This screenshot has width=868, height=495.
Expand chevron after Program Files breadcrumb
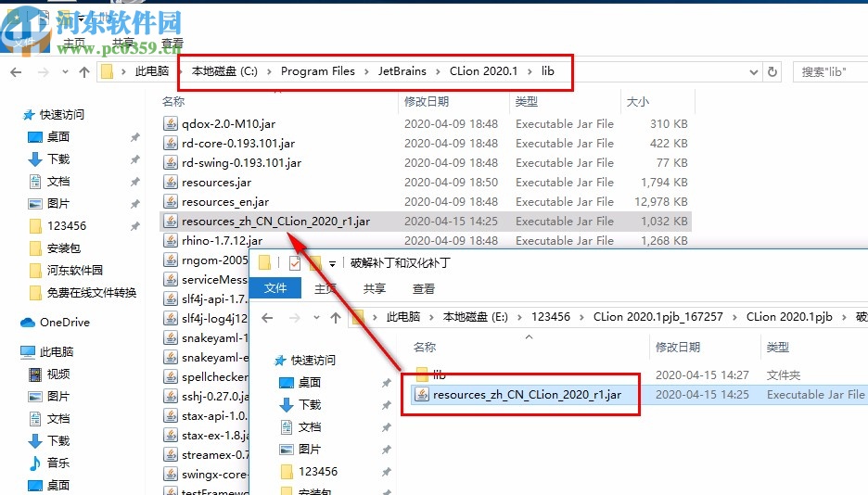pos(366,72)
